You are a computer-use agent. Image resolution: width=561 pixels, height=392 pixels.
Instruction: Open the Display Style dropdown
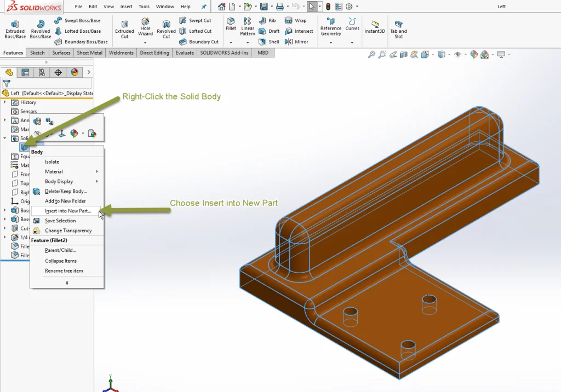(x=442, y=53)
